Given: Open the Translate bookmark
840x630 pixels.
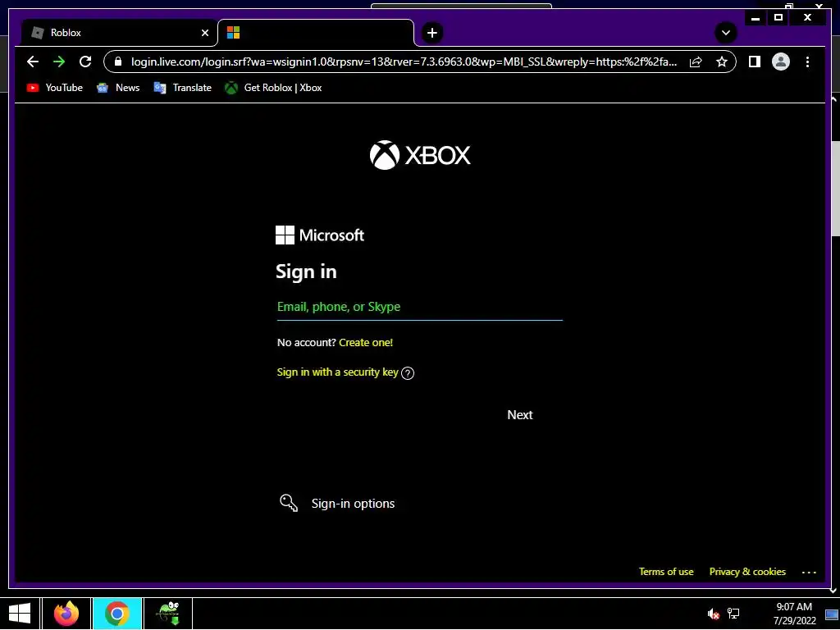Looking at the screenshot, I should (x=183, y=87).
